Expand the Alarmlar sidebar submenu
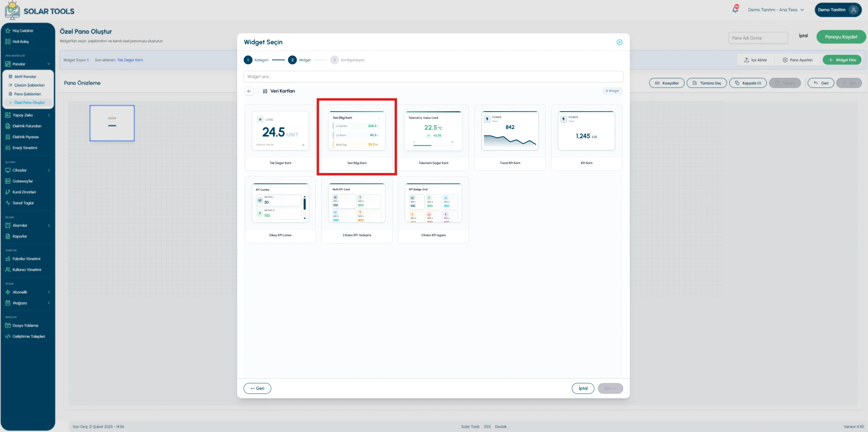 (x=49, y=225)
